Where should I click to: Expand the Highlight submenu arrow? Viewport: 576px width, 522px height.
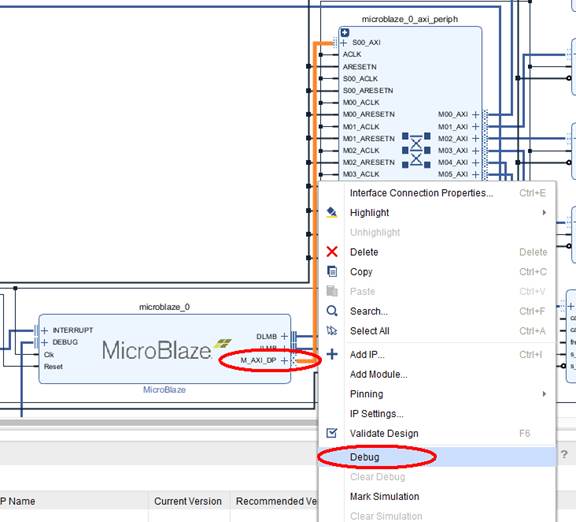coord(544,213)
